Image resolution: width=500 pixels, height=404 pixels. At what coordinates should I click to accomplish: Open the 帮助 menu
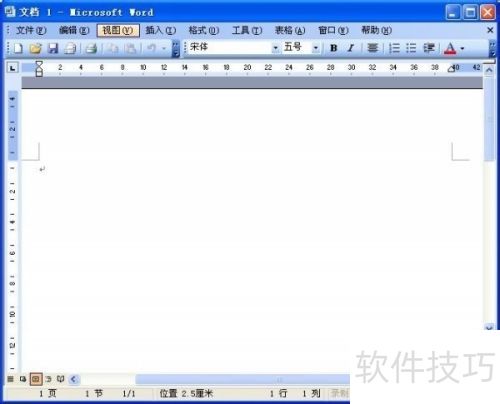coord(376,30)
